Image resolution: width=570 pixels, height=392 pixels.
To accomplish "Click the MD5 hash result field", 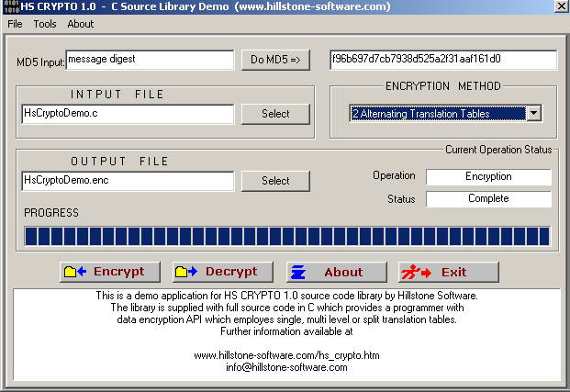I will [443, 60].
